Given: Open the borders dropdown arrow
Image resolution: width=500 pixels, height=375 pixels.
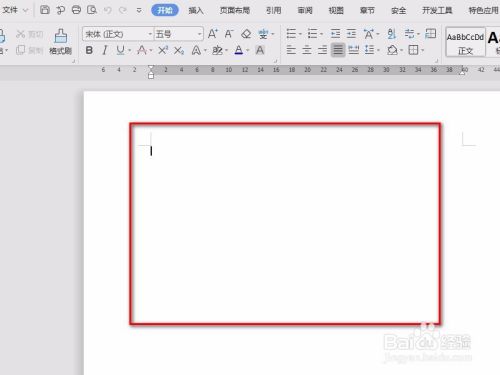Looking at the screenshot, I should tap(423, 51).
